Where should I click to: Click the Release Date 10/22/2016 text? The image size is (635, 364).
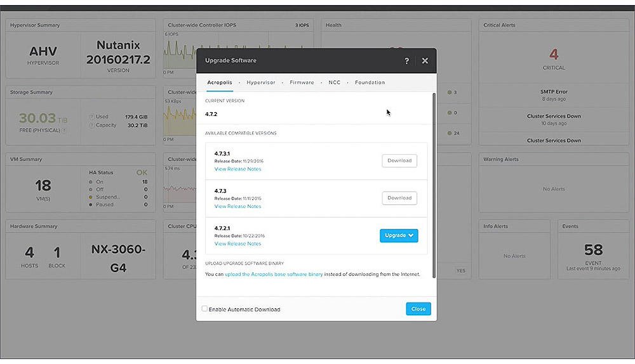[239, 236]
